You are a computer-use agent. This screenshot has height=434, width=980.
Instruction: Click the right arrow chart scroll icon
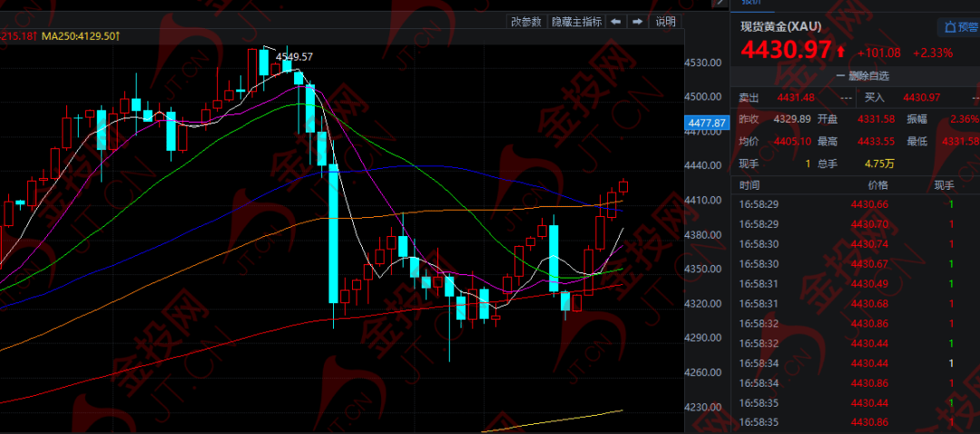point(638,22)
